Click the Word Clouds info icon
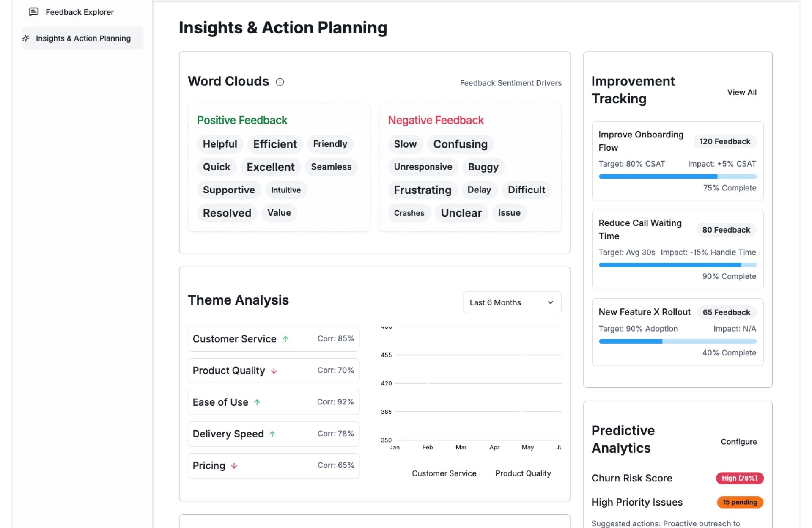The width and height of the screenshot is (812, 528). tap(280, 82)
